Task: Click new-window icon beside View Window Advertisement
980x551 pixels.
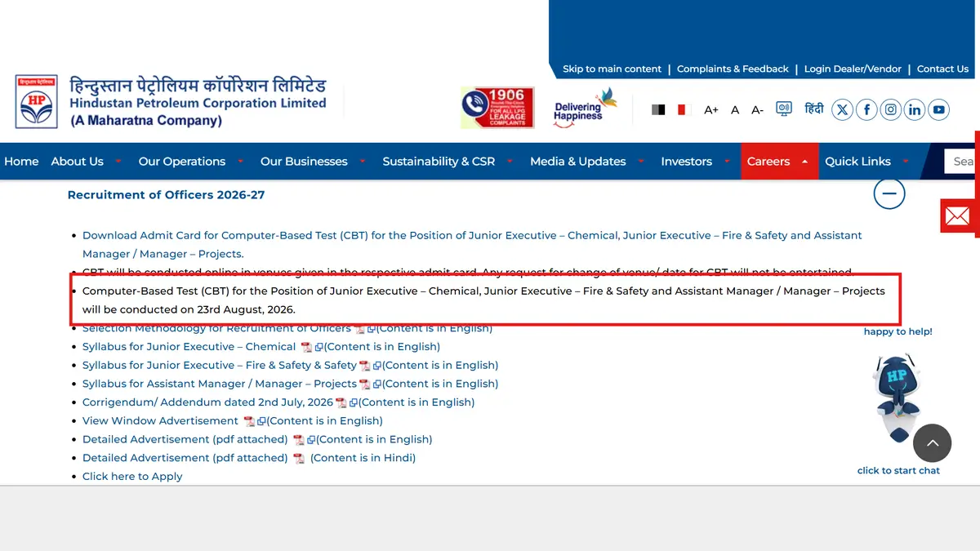Action: [261, 422]
